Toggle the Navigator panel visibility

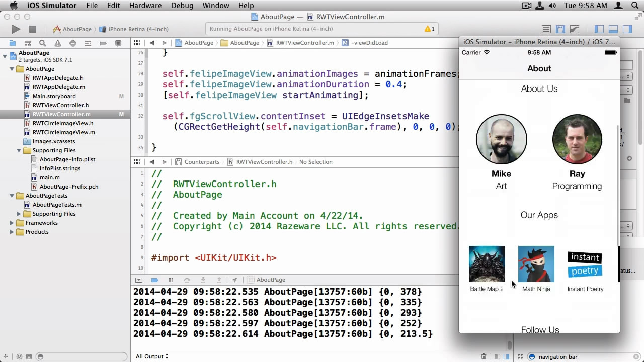click(x=599, y=29)
